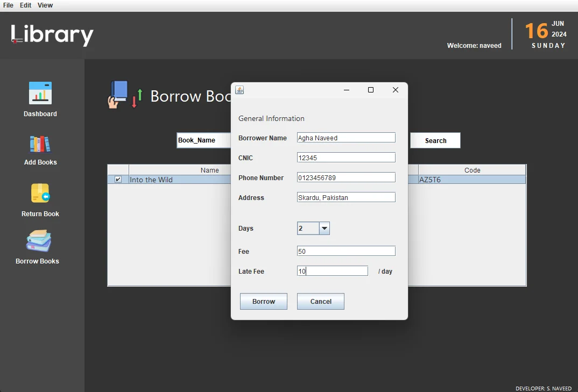Select the Into the Wild table cell
This screenshot has height=392, width=578.
tap(180, 180)
